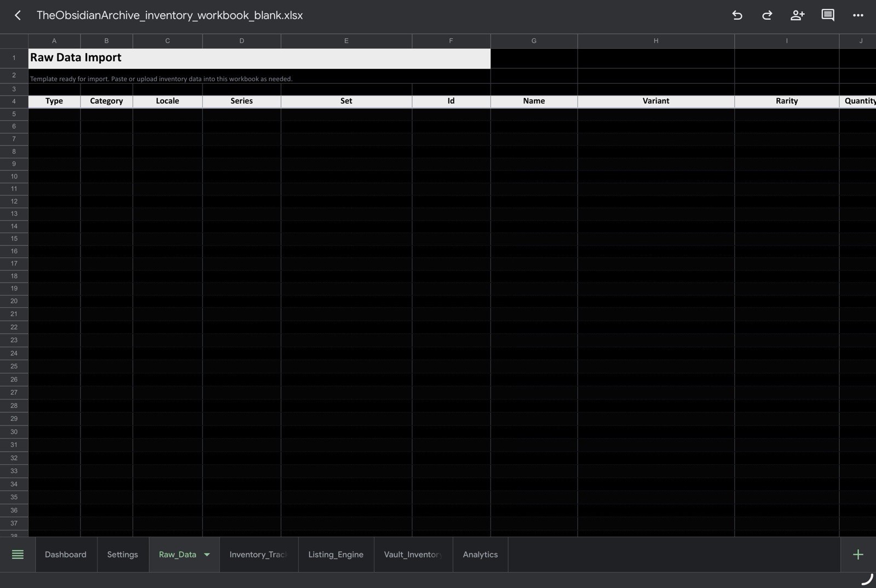Viewport: 876px width, 588px height.
Task: Select column B header
Action: [106, 41]
